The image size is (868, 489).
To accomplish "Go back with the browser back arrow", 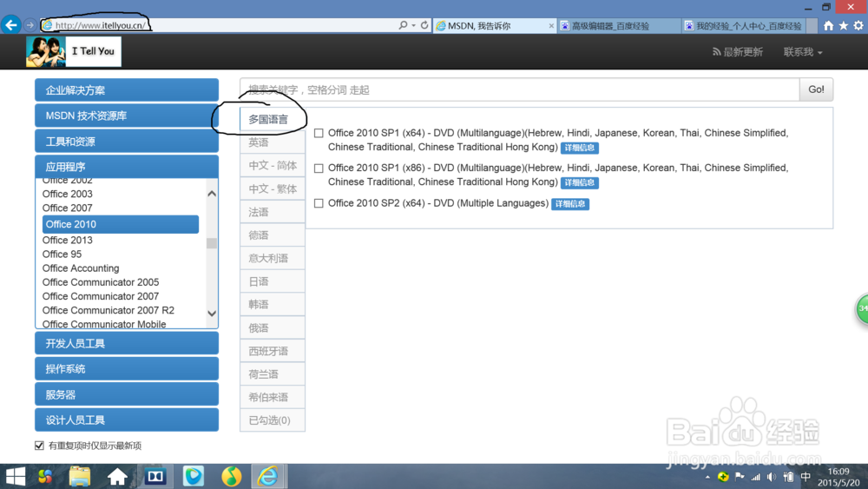I will coord(10,25).
